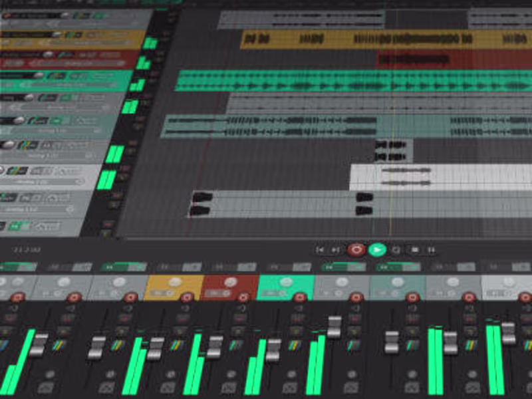Click the highest-raised mixer volume fader

tap(334, 327)
